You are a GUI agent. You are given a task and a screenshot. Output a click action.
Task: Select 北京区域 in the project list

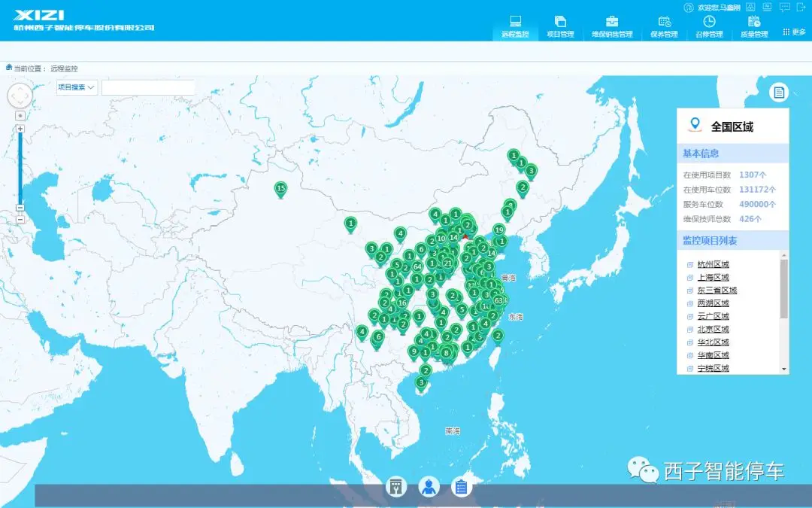713,329
